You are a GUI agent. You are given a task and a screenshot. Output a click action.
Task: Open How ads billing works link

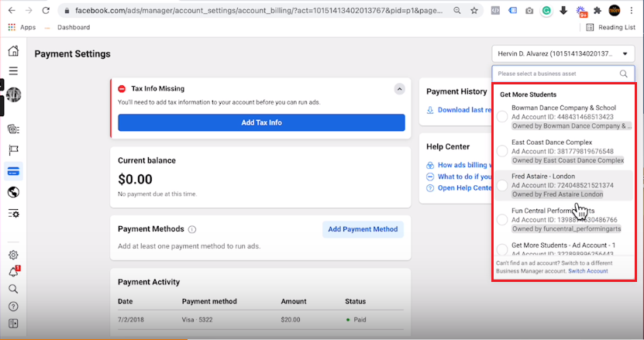464,165
